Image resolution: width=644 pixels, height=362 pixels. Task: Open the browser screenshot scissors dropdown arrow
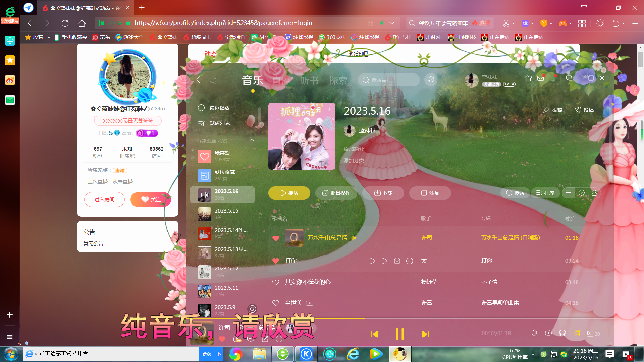click(514, 23)
